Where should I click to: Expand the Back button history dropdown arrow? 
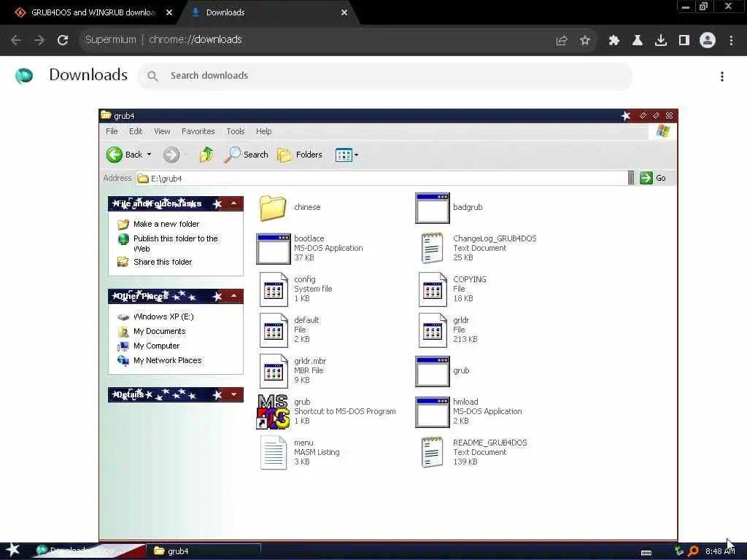(x=149, y=155)
